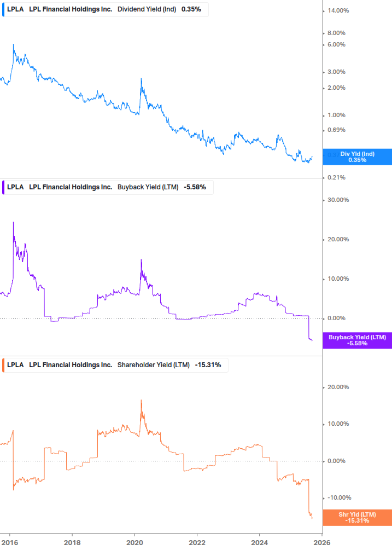Click the -5.58% value in the Buyback Yield legend
This screenshot has width=392, height=550.
pos(195,187)
